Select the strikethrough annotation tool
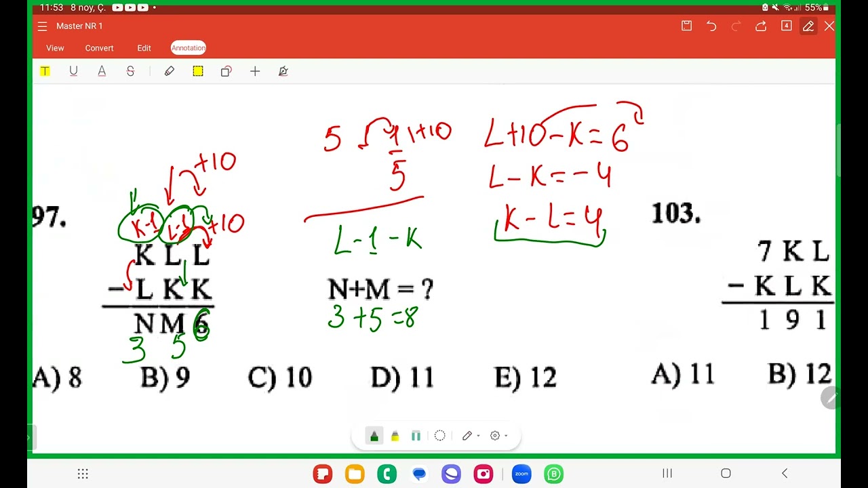Screen dimensions: 868x488 point(130,71)
